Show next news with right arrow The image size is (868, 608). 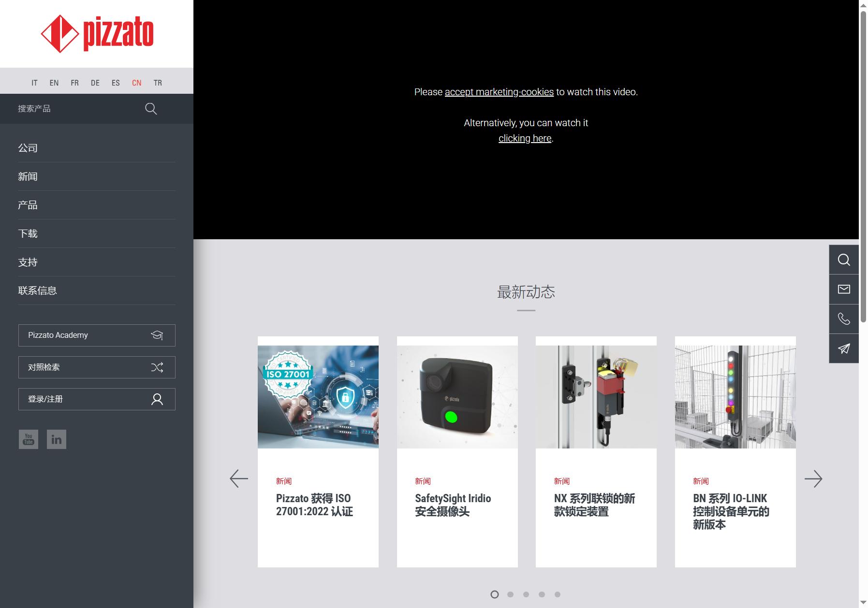point(813,479)
